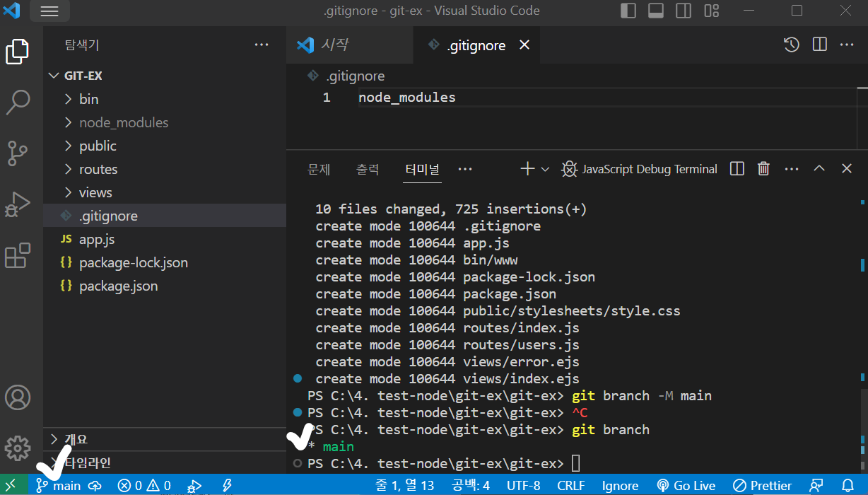Open terminal launch profile dropdown arrow
The image size is (868, 495).
[x=545, y=169]
